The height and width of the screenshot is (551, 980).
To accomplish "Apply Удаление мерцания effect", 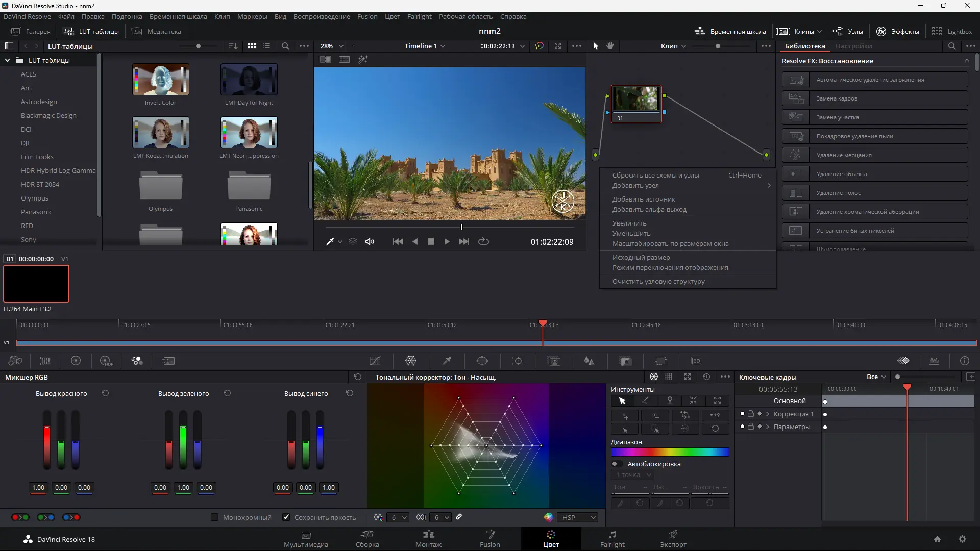I will click(875, 155).
